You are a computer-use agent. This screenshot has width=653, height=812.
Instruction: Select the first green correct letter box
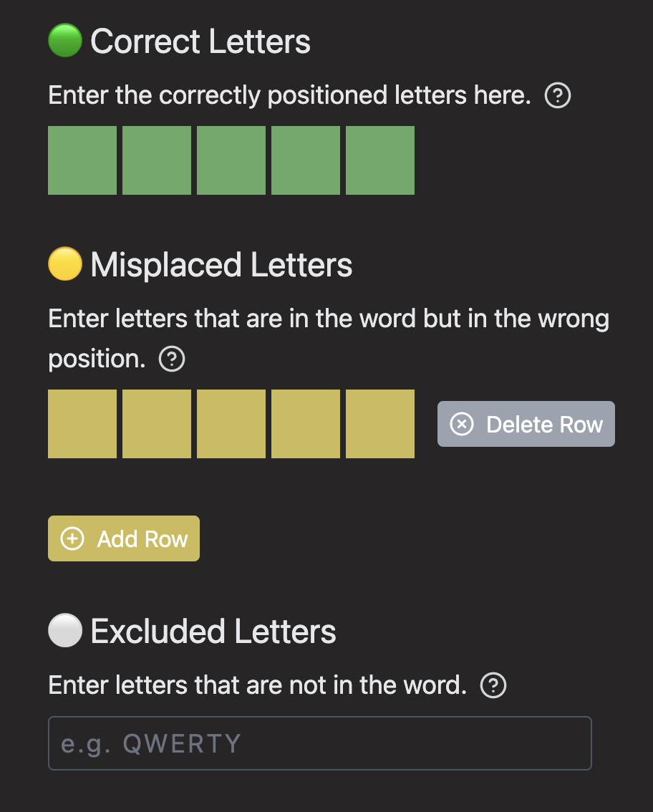pos(82,160)
